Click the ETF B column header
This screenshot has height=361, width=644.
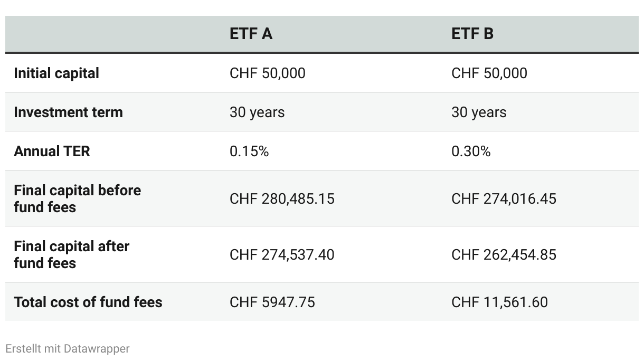472,34
